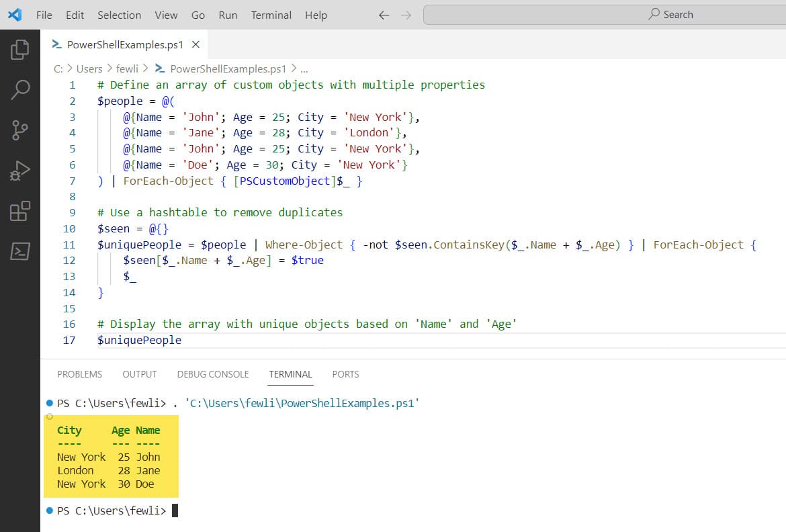786x532 pixels.
Task: Click '$uniquePeople' on line 17
Action: click(x=139, y=341)
